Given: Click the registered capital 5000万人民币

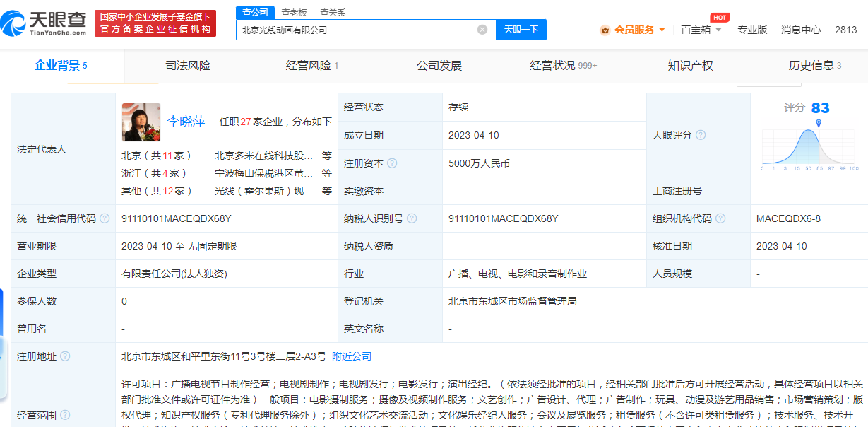Looking at the screenshot, I should [x=479, y=163].
